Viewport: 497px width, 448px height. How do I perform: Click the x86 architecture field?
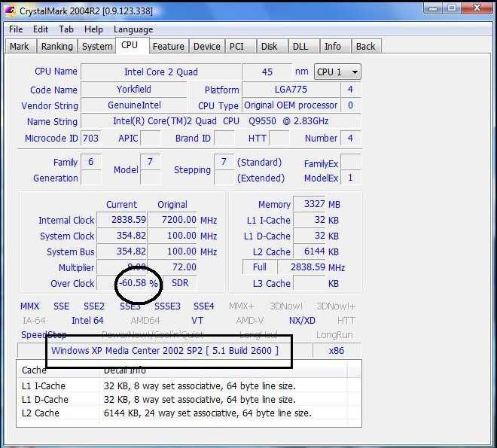337,351
